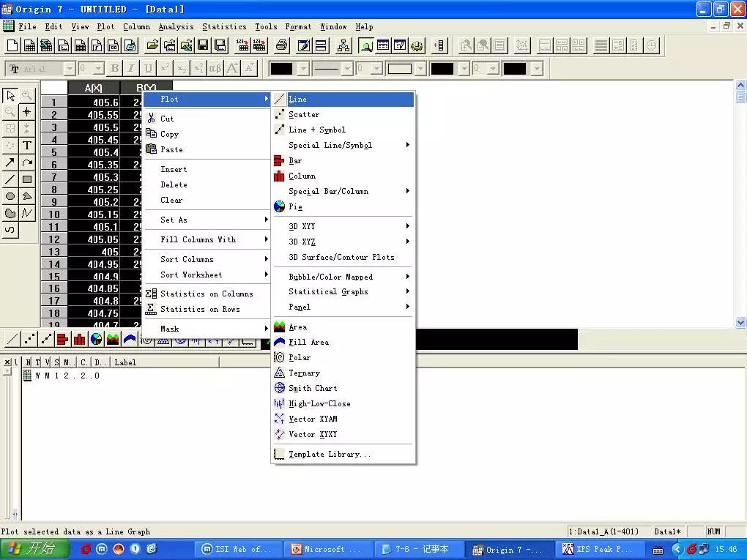Open the font size dropdown
Screen dimensions: 747x560
click(98, 69)
